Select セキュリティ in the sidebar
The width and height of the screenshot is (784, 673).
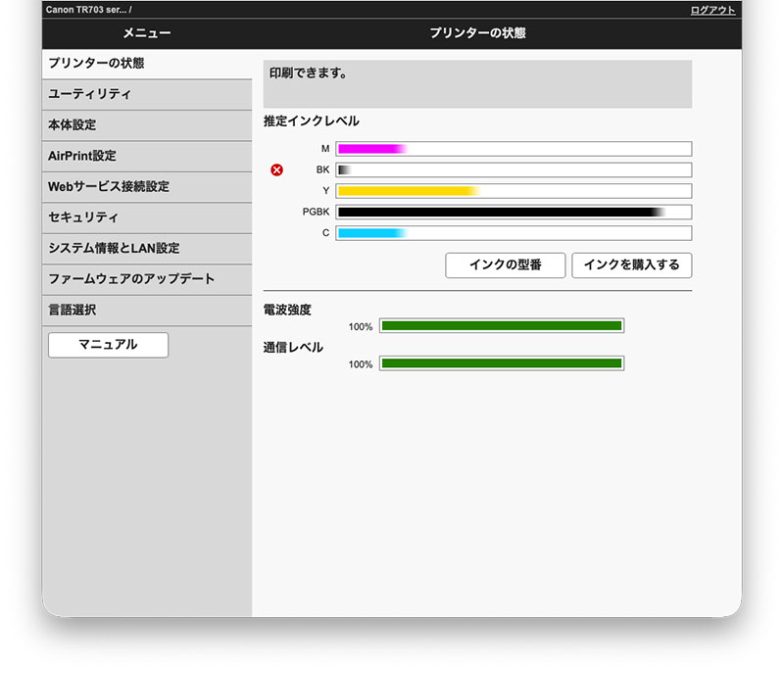pyautogui.click(x=147, y=217)
